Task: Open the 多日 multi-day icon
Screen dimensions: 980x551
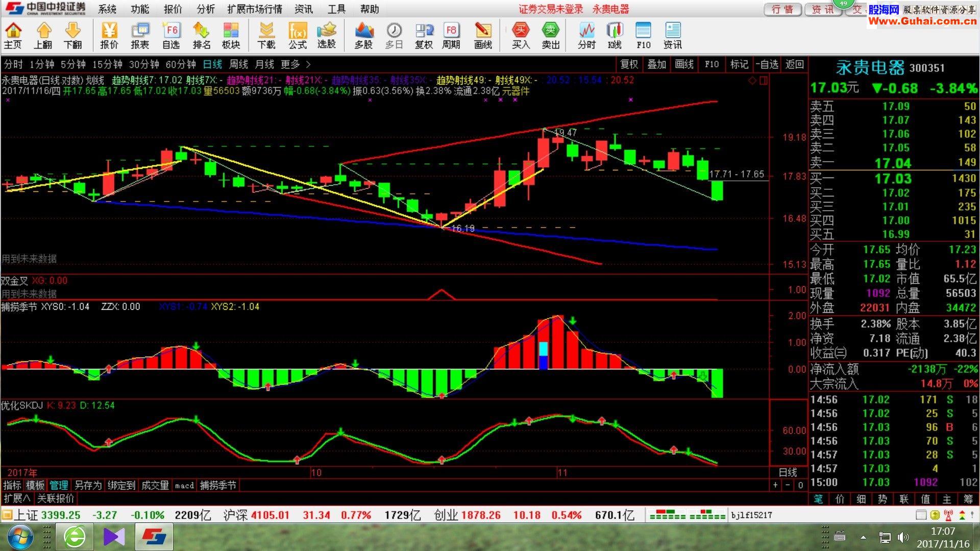Action: [394, 36]
